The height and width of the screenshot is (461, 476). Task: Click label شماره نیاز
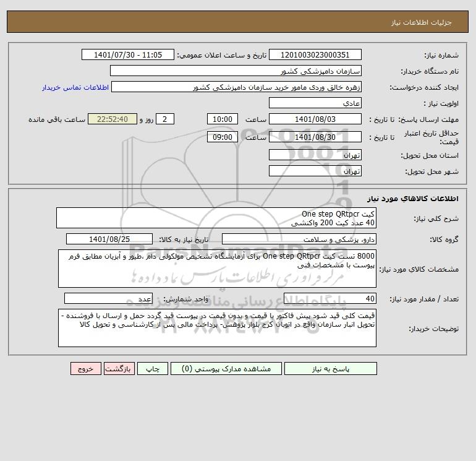click(x=441, y=55)
